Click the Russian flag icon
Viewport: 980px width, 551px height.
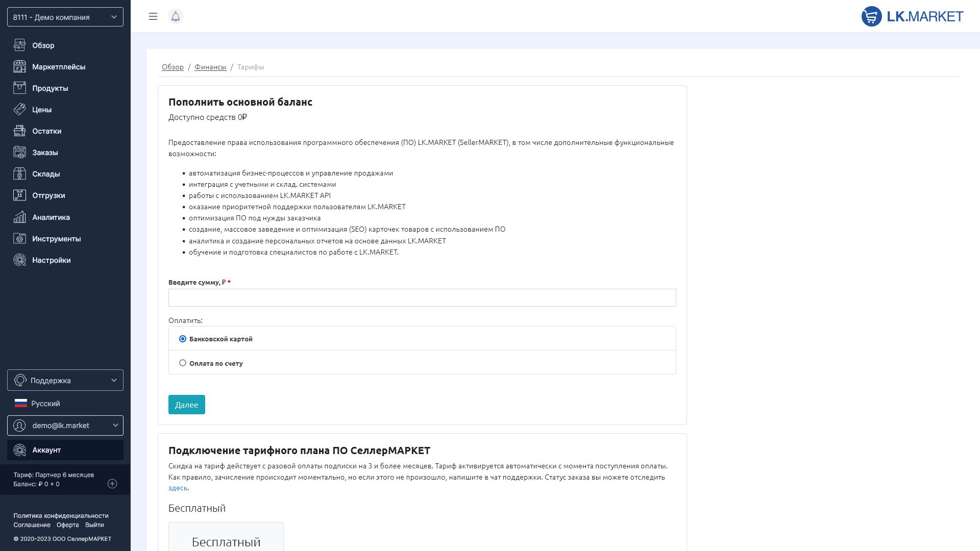pyautogui.click(x=21, y=404)
